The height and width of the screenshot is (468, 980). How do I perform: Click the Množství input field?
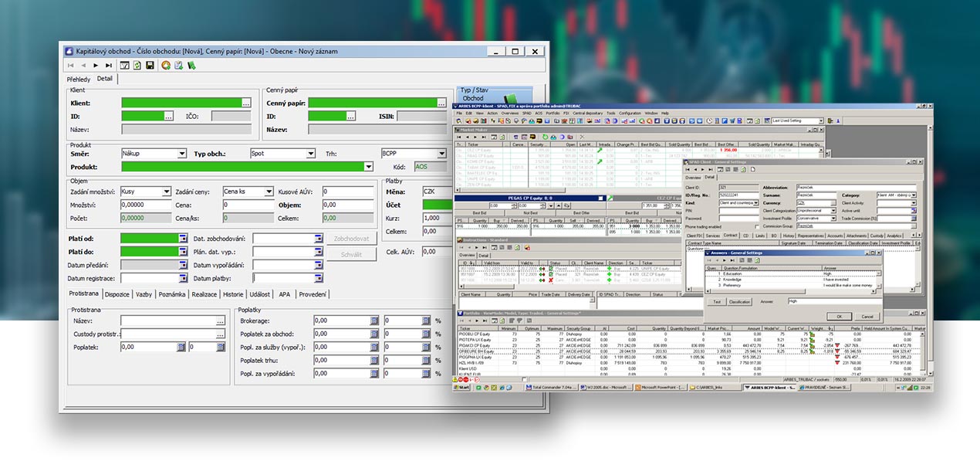146,205
